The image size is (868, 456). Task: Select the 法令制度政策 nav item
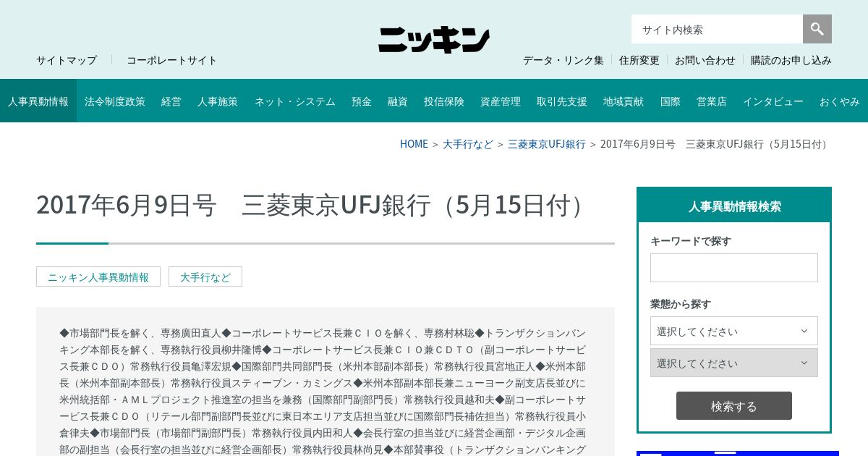click(x=115, y=101)
